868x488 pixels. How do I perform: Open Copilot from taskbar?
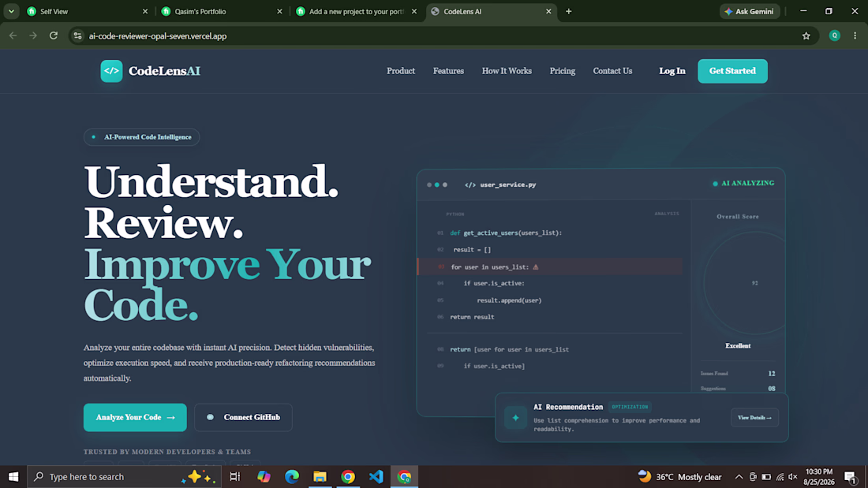(x=264, y=476)
